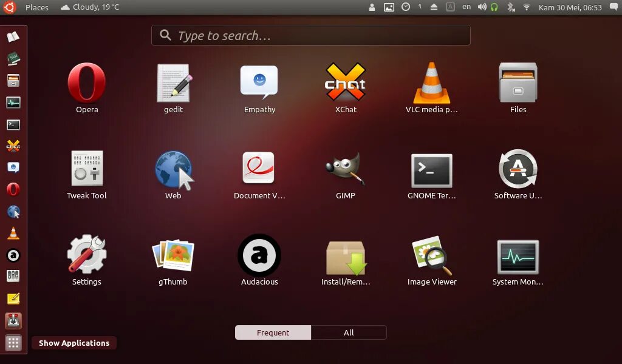
Task: Switch to the Frequent tab
Action: 273,332
